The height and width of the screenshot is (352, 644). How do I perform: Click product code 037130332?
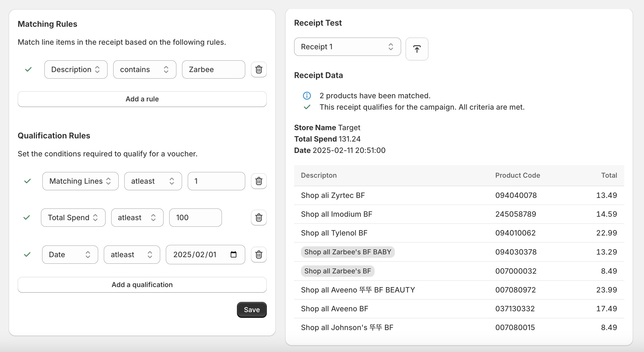coord(515,309)
